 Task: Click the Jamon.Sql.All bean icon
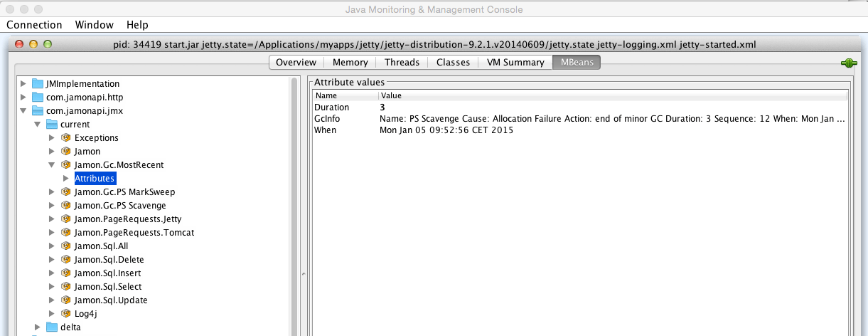[65, 246]
